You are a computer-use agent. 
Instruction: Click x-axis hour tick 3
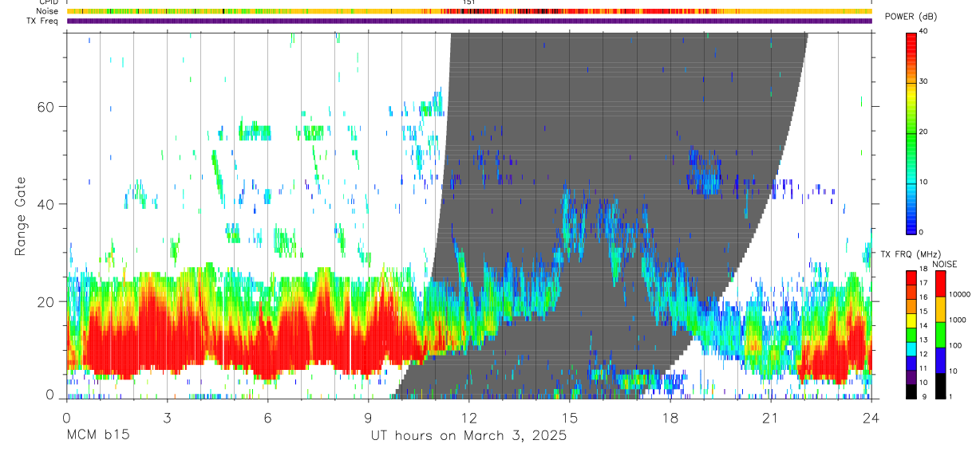[167, 417]
